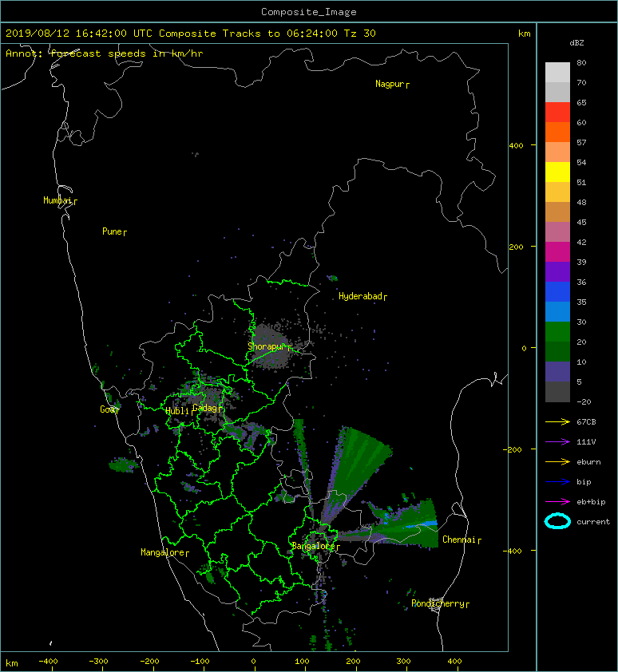This screenshot has width=618, height=672.
Task: Click the blue bip arrow legend icon
Action: coord(557,482)
